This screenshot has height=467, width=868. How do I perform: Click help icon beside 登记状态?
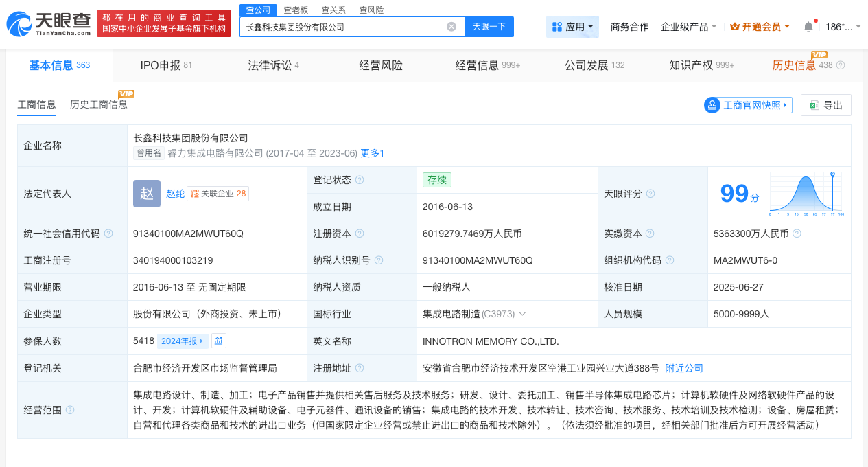360,180
